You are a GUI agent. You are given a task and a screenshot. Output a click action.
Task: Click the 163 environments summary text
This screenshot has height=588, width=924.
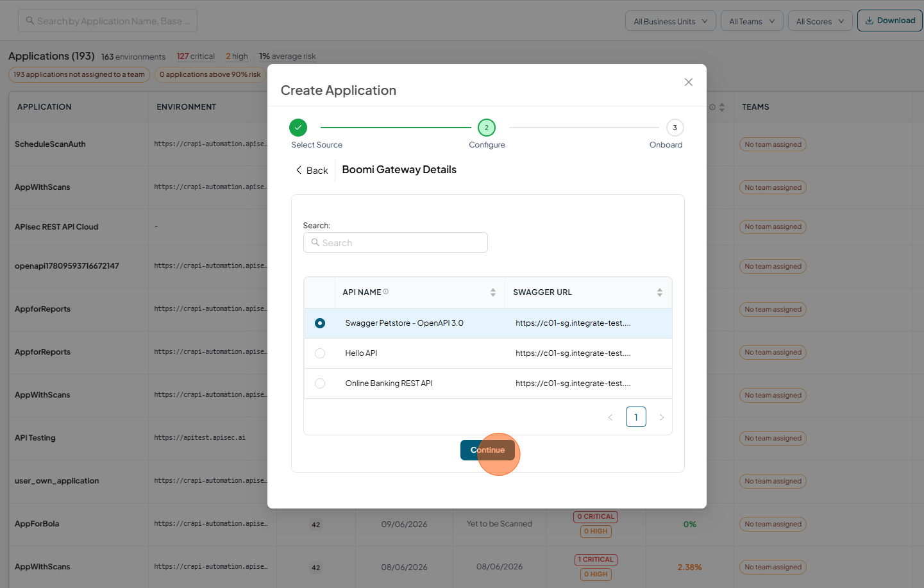point(133,57)
